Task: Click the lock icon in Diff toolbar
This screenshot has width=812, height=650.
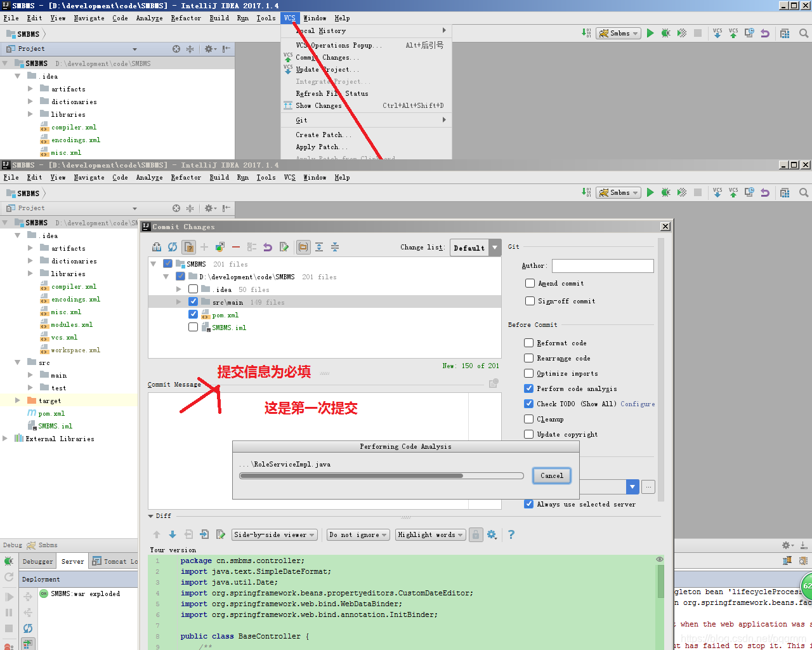Action: point(476,534)
